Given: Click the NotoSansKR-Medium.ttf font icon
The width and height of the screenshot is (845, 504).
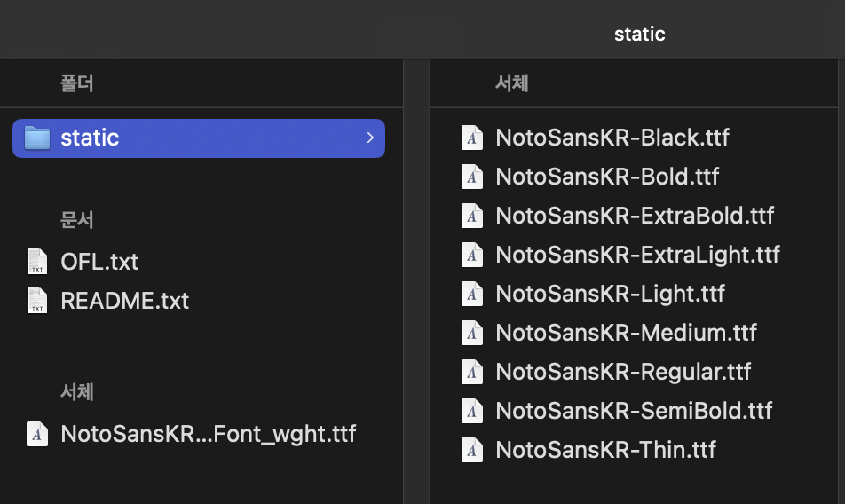Looking at the screenshot, I should click(472, 333).
